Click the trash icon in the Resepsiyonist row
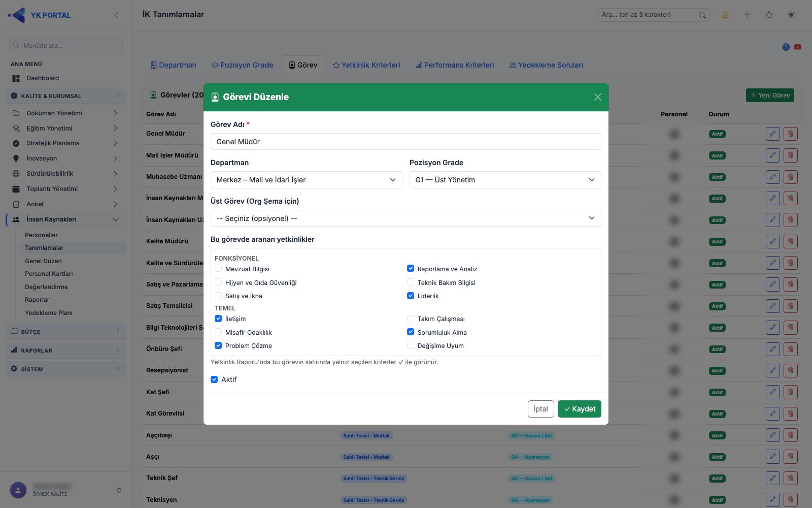The height and width of the screenshot is (508, 812). [x=790, y=371]
